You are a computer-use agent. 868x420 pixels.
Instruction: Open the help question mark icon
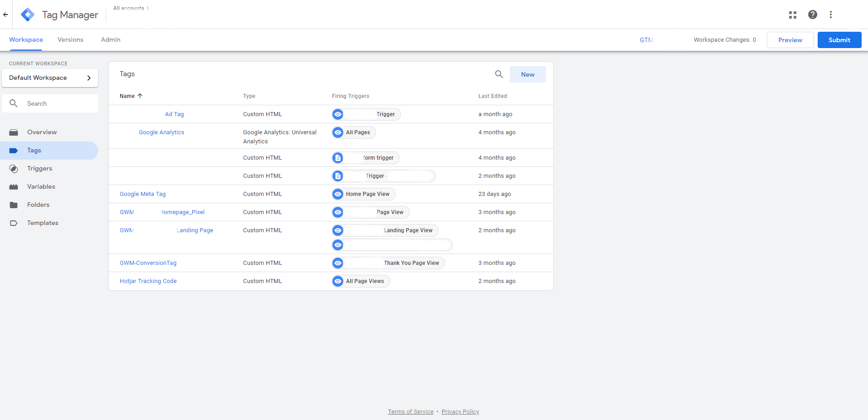click(813, 15)
